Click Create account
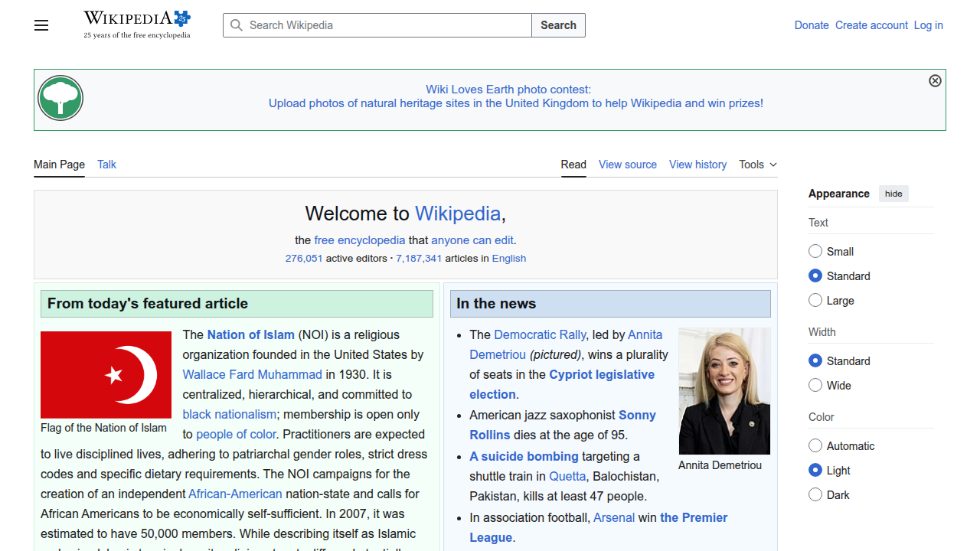Viewport: 980px width, 551px height. (x=871, y=25)
